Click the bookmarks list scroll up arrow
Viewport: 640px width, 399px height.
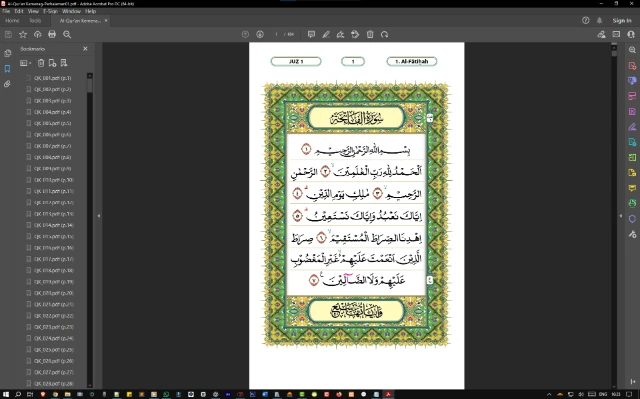[90, 75]
